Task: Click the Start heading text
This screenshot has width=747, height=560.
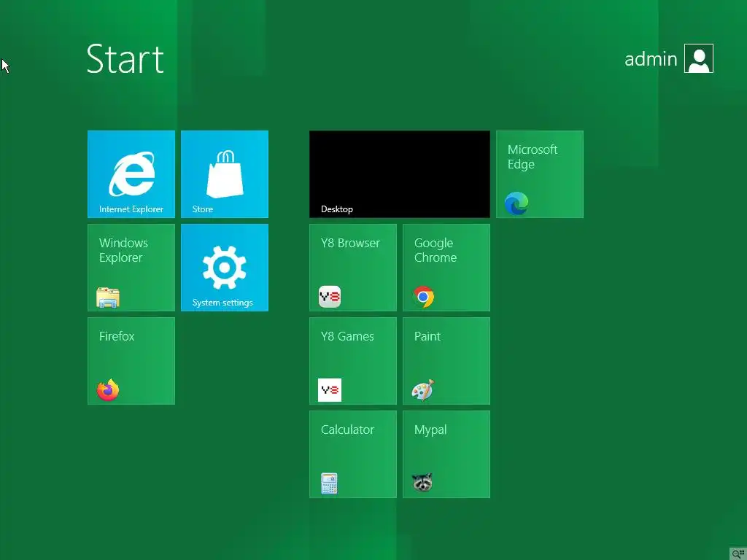Action: (125, 59)
